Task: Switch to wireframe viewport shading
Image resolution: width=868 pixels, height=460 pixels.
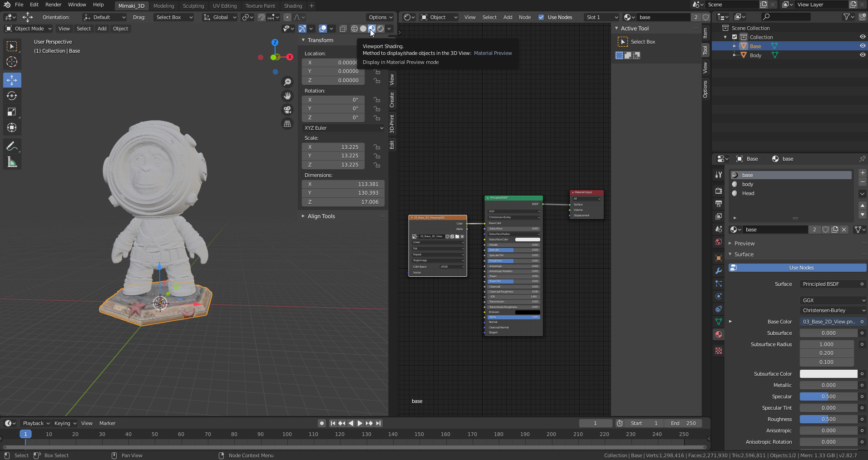Action: tap(355, 29)
